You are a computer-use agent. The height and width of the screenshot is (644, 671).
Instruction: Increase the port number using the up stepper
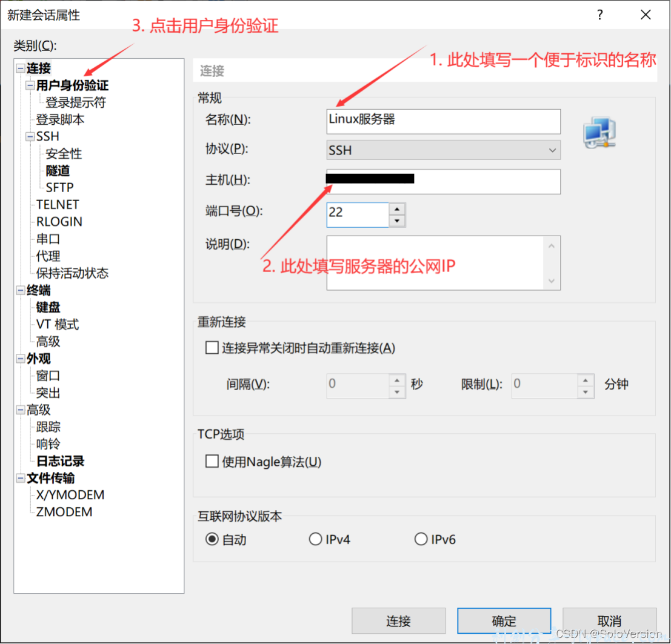click(x=397, y=209)
